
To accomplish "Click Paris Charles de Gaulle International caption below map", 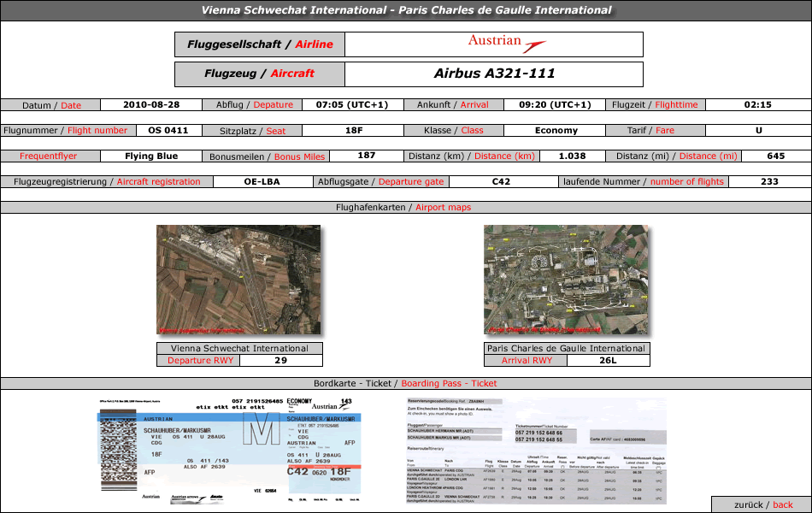I will tap(566, 348).
